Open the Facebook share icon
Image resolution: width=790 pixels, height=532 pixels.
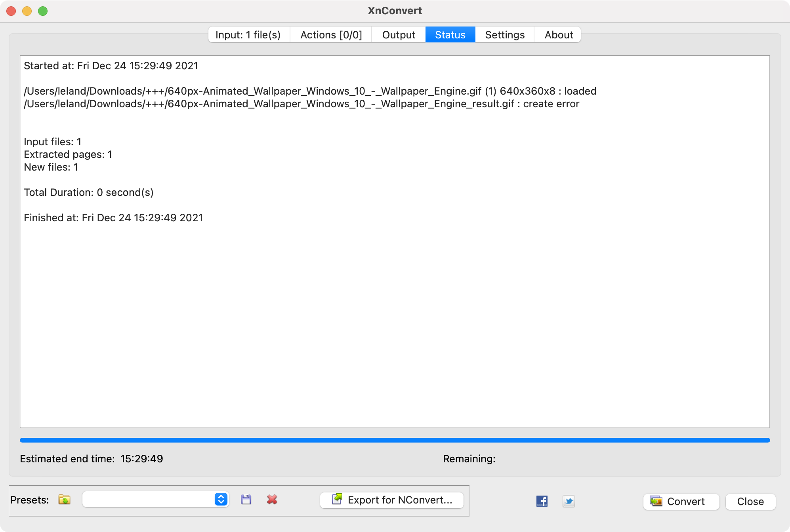pyautogui.click(x=542, y=501)
